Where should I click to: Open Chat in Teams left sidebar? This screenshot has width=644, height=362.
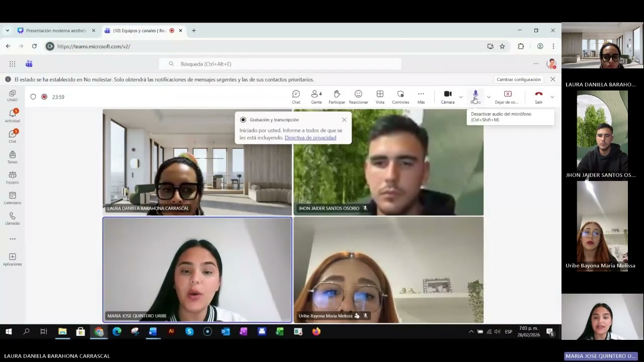(13, 136)
